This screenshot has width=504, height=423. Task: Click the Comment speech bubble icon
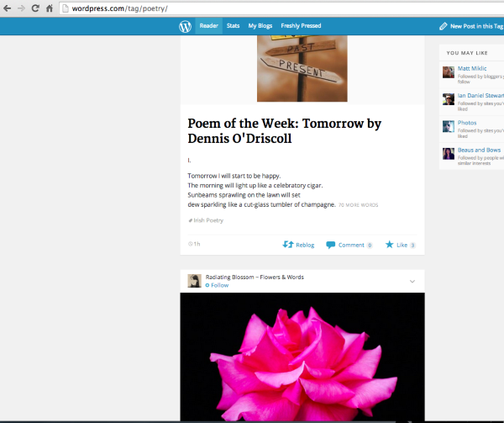pyautogui.click(x=330, y=245)
